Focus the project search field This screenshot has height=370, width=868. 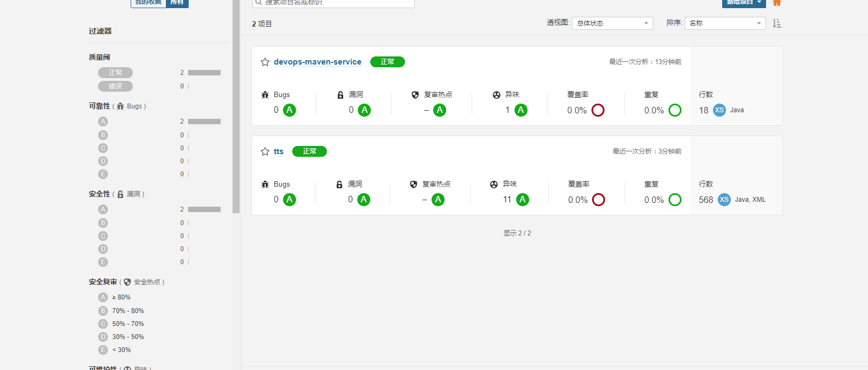[333, 3]
